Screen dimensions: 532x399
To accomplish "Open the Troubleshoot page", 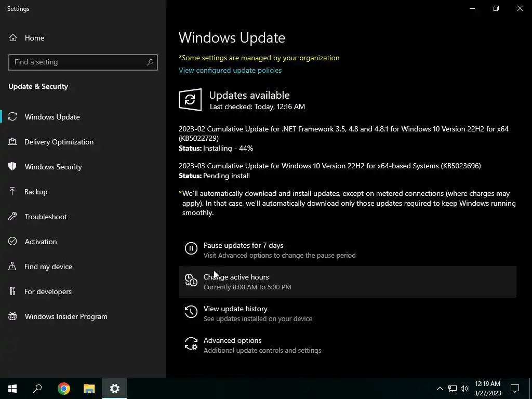I will click(x=83, y=217).
